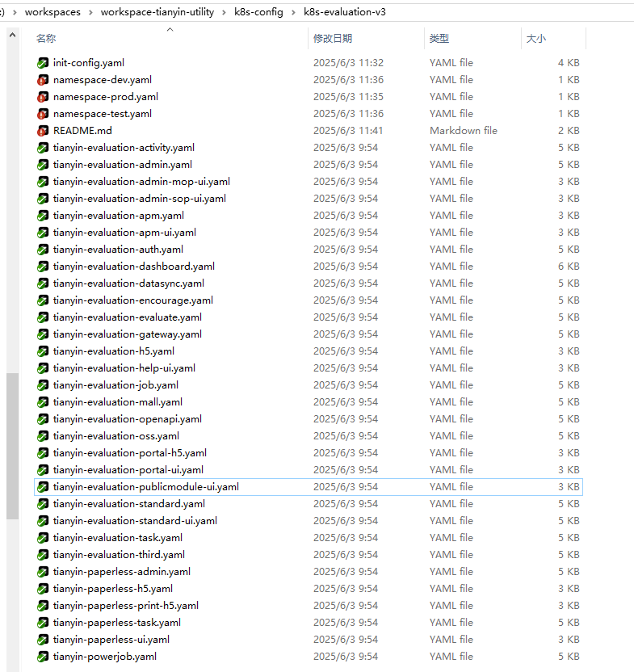Sort by the 大小 column header
Viewport: 634px width, 672px height.
pyautogui.click(x=536, y=39)
